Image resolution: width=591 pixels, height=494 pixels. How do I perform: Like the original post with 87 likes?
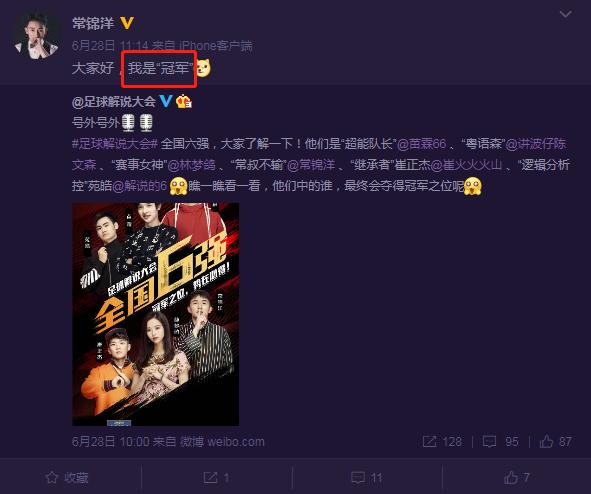pos(556,442)
